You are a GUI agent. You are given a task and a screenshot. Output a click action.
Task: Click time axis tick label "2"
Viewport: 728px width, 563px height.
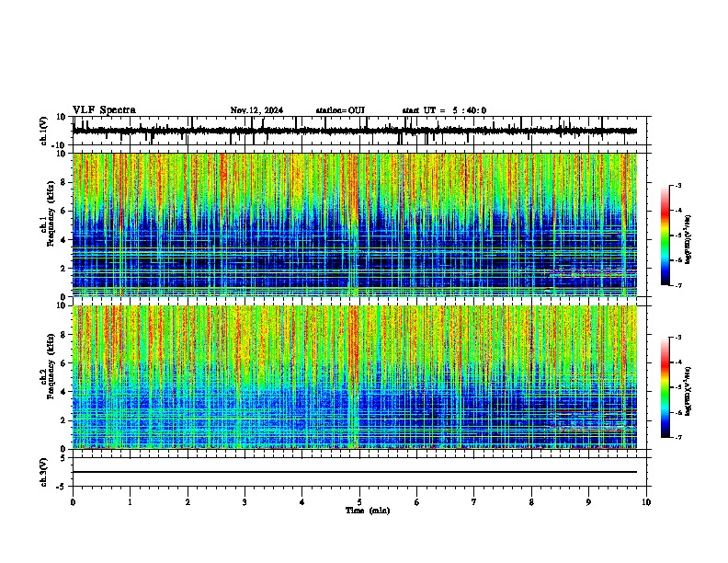click(x=188, y=502)
